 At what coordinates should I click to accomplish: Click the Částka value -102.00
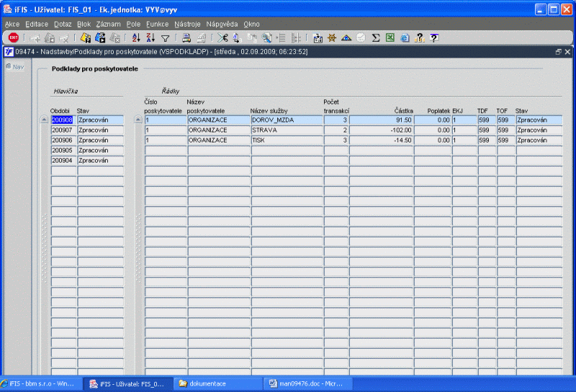pos(382,130)
